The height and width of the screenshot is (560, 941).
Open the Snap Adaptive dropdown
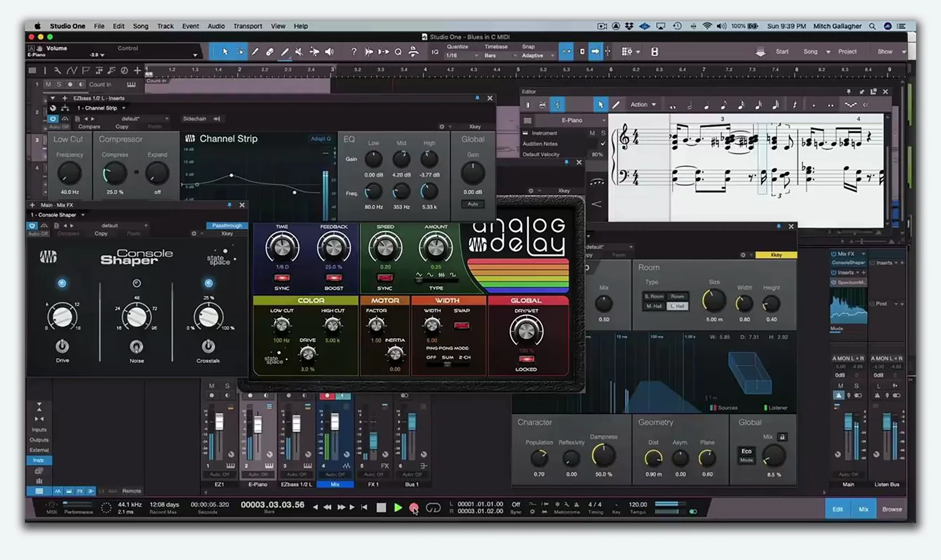pos(538,55)
